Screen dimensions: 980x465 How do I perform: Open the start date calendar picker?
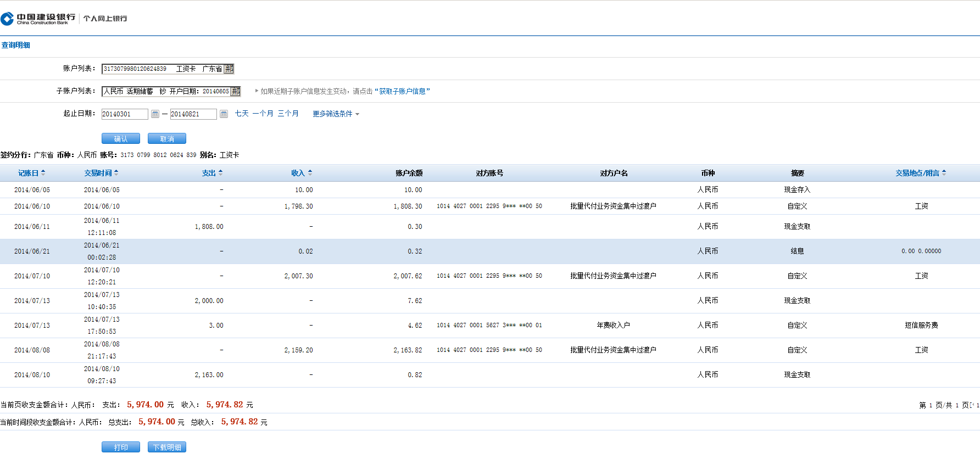pyautogui.click(x=155, y=114)
